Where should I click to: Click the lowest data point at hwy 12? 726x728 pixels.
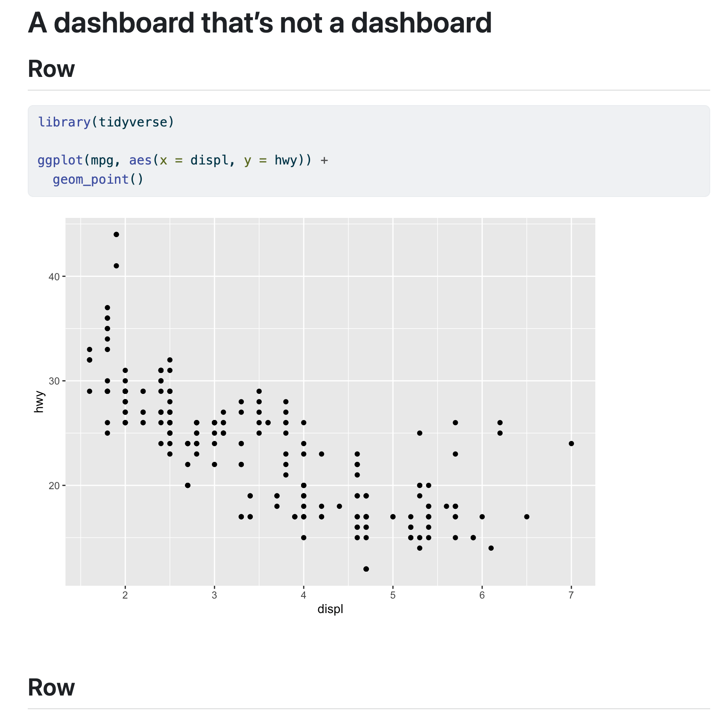tap(366, 569)
